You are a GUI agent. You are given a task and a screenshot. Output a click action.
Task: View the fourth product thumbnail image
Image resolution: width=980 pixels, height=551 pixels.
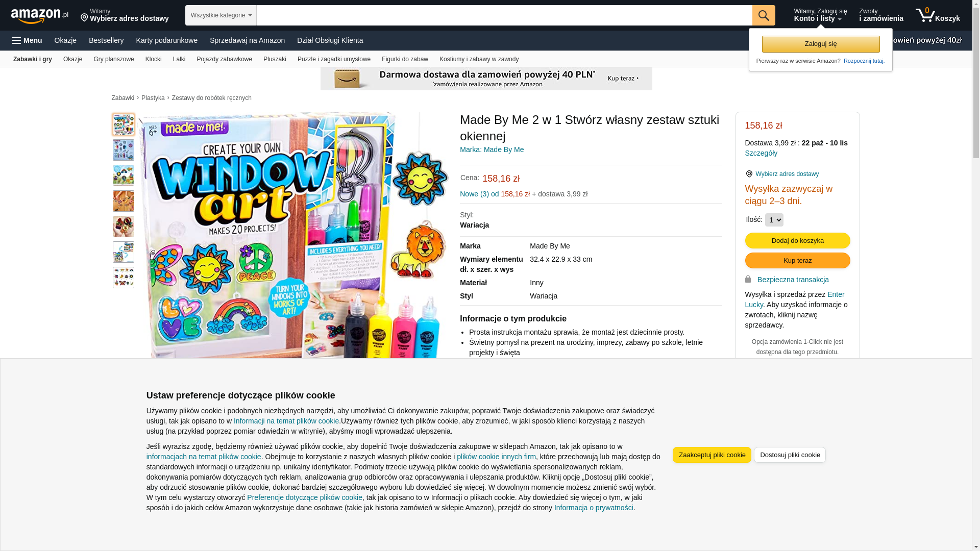point(124,201)
